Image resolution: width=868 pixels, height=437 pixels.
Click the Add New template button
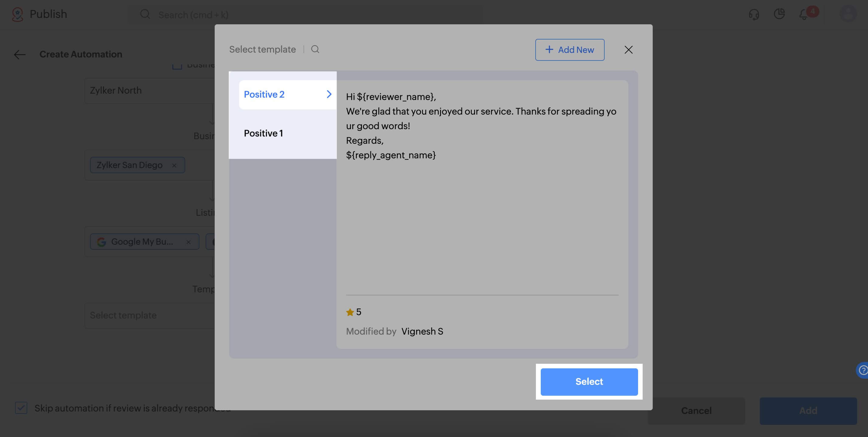(569, 50)
